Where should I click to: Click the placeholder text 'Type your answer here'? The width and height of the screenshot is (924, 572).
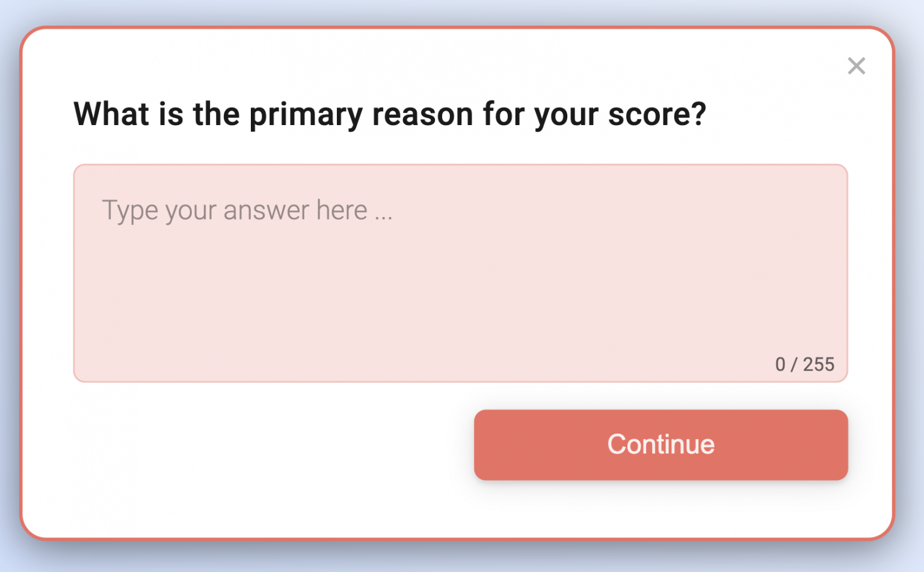click(x=247, y=210)
